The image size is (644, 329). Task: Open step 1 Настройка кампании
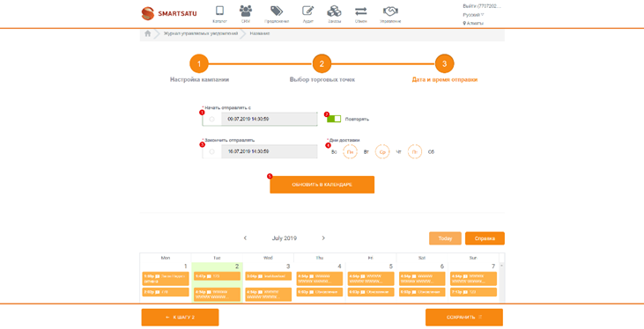coord(199,64)
